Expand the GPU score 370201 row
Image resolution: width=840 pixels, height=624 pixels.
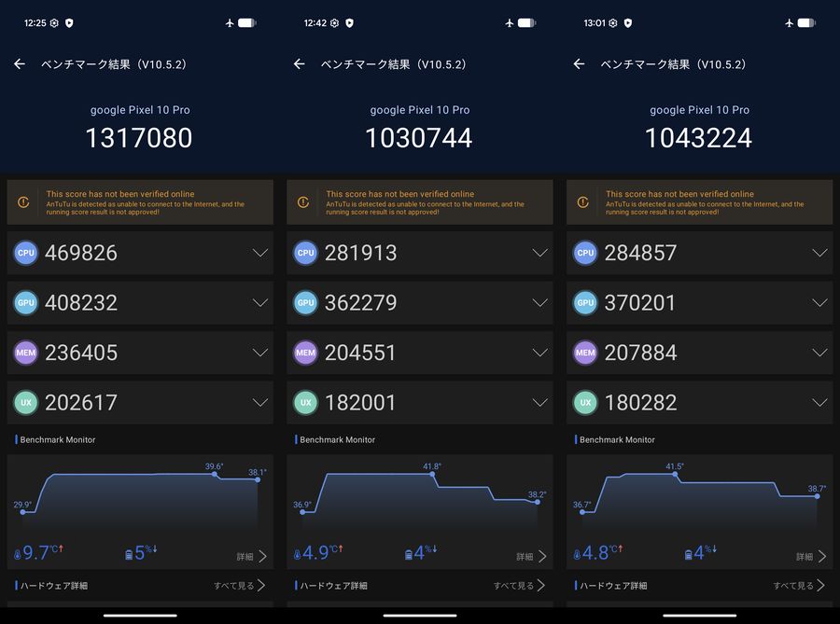(819, 303)
